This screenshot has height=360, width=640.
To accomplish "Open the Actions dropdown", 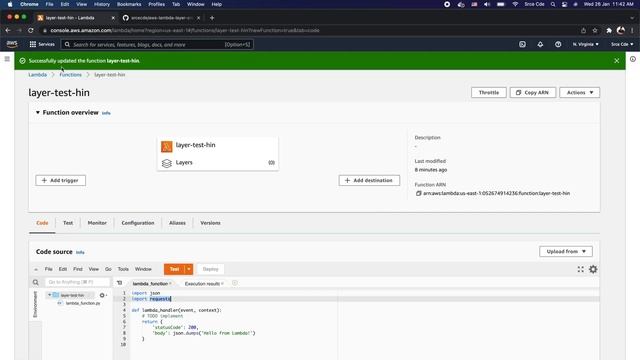I will point(580,93).
